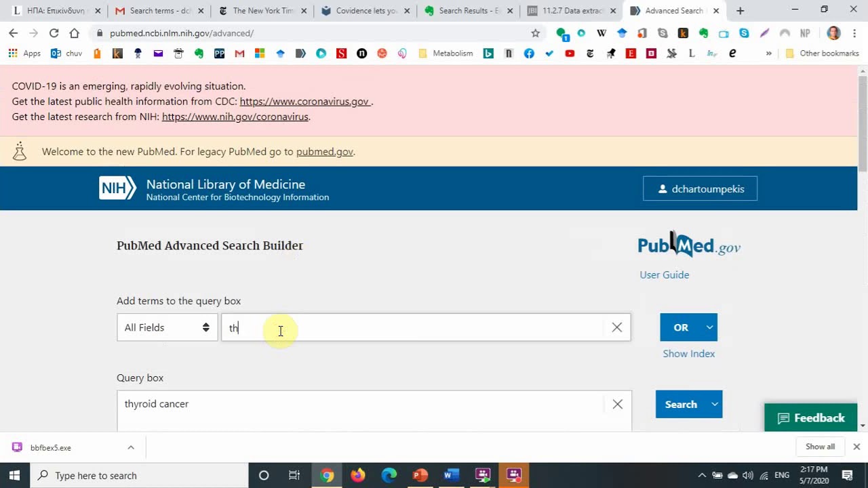Open the Facebook bookmark
868x488 pixels.
coord(529,54)
